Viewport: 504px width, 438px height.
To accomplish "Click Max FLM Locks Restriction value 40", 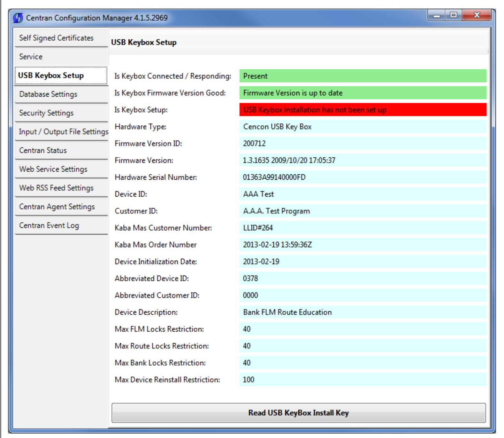I will coord(363,329).
